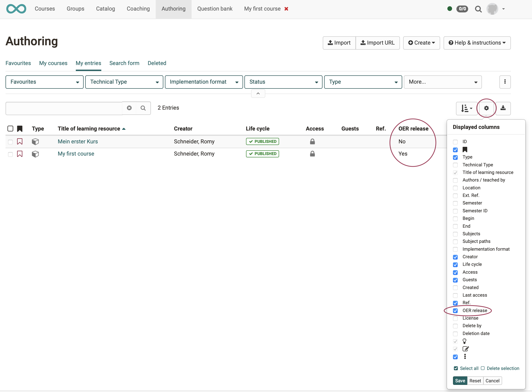
Task: Uncheck the OER release column checkbox
Action: (x=455, y=311)
